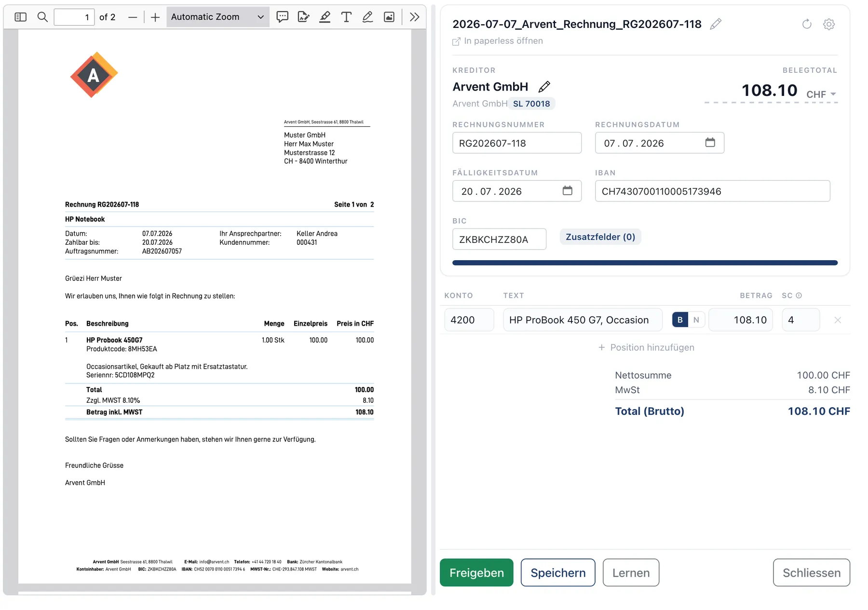Screen dimensions: 868x610
Task: Switch to the N net toggle option
Action: [x=696, y=320]
